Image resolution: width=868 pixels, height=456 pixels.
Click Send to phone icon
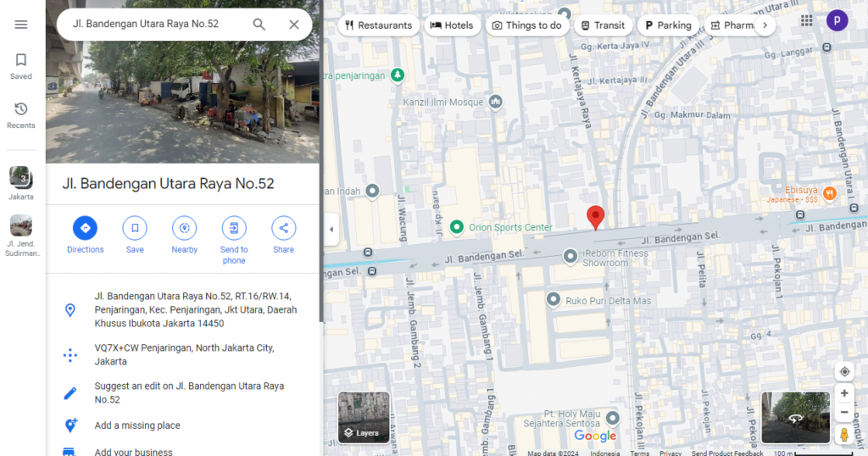(x=234, y=228)
